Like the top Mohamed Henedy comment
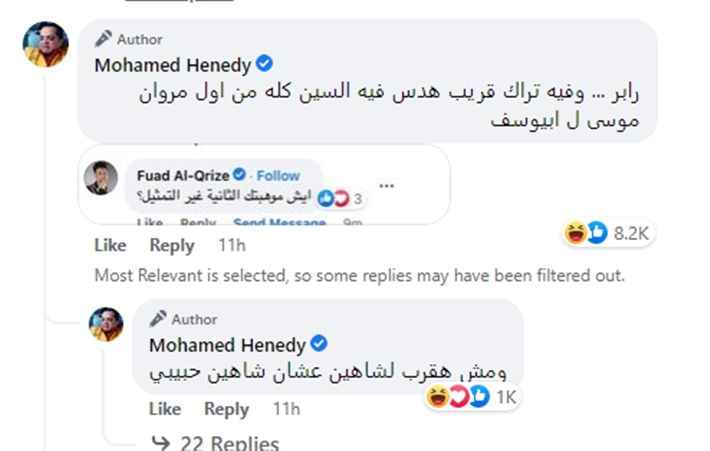The width and height of the screenshot is (710, 451). (x=110, y=245)
